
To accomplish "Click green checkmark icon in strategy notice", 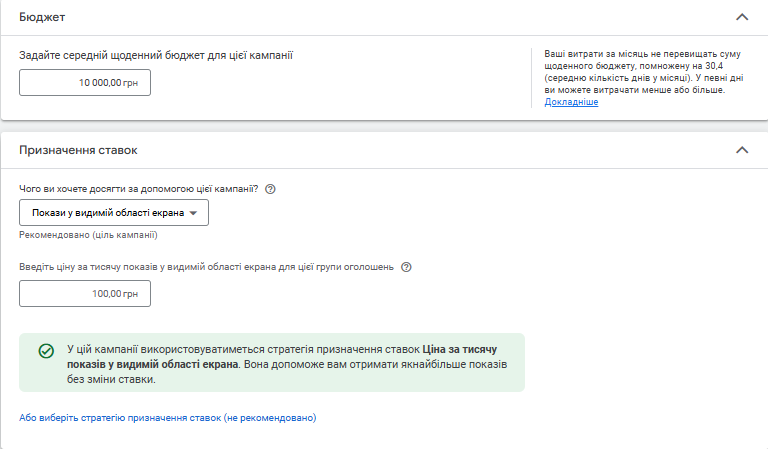I will pyautogui.click(x=46, y=351).
